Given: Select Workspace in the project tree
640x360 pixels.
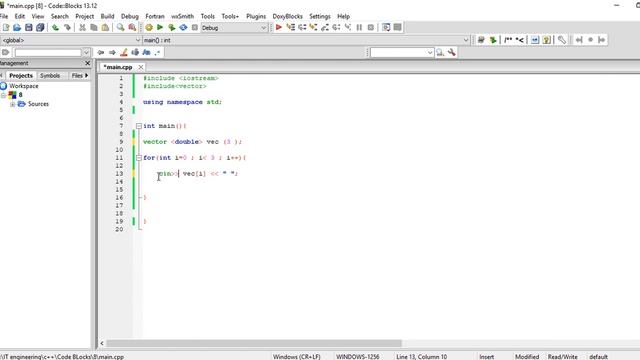Looking at the screenshot, I should (24, 86).
